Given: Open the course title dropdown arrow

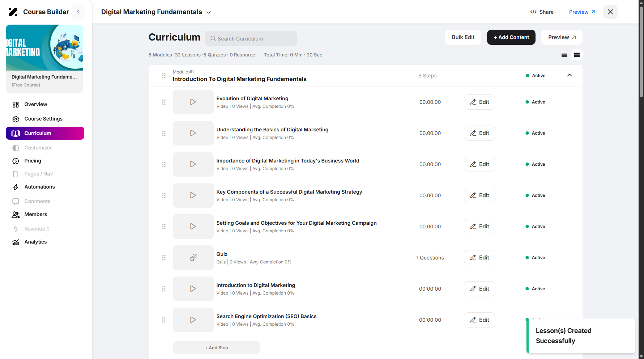Looking at the screenshot, I should pos(209,12).
